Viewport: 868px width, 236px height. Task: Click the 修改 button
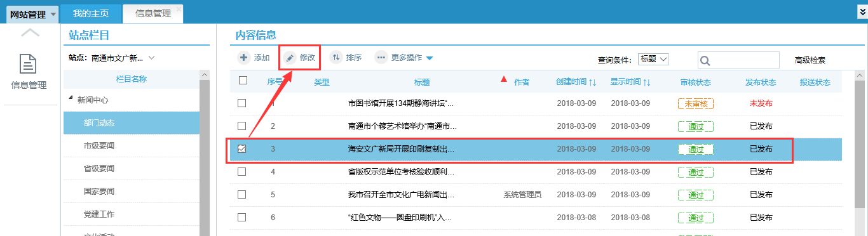point(300,58)
